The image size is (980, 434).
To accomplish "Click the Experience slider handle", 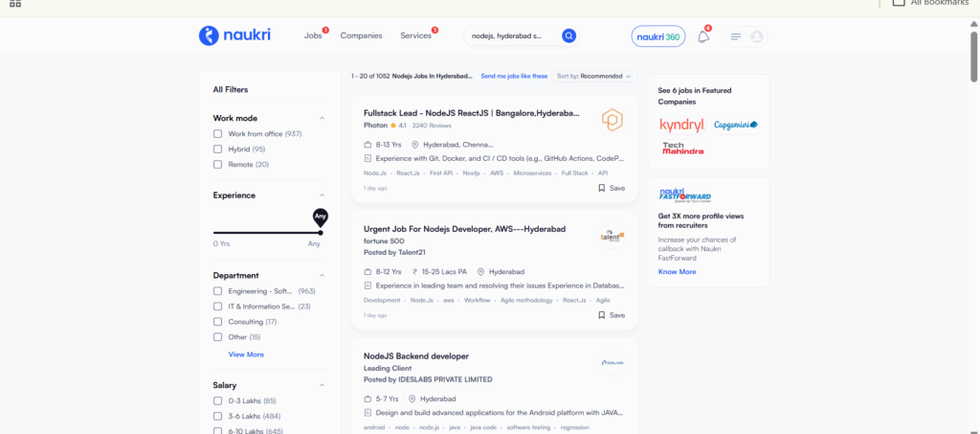I will (x=321, y=233).
